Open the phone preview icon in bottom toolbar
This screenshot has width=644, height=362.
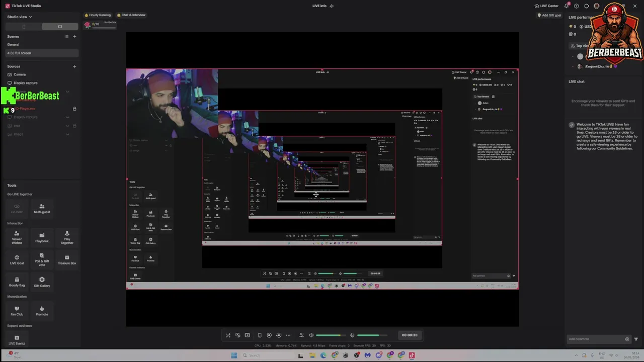click(x=260, y=335)
